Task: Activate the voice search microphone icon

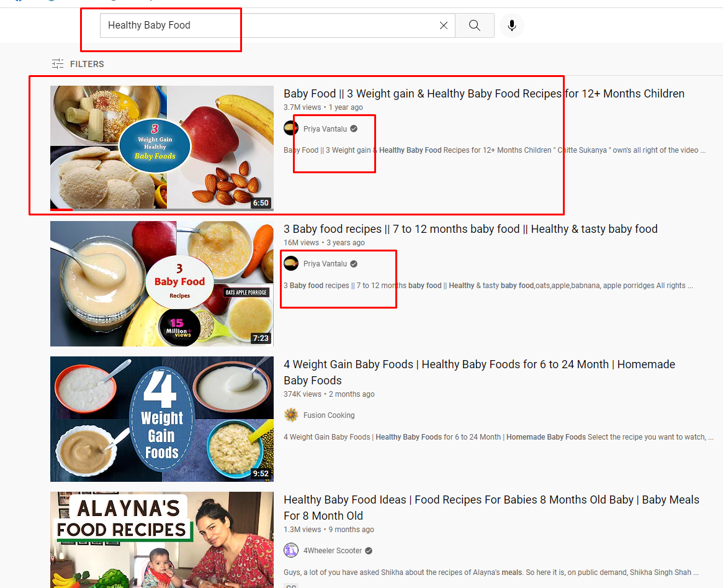Action: pyautogui.click(x=512, y=25)
